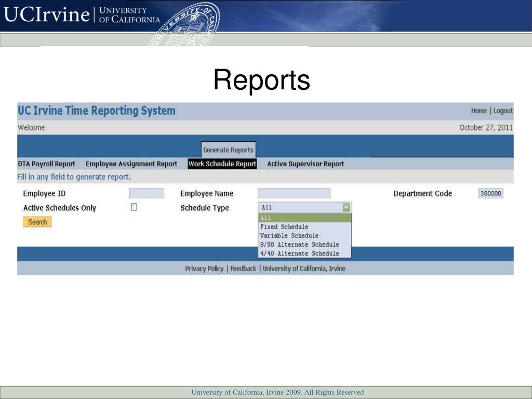Click the Reports slide heading
This screenshot has width=532, height=399.
[x=262, y=80]
